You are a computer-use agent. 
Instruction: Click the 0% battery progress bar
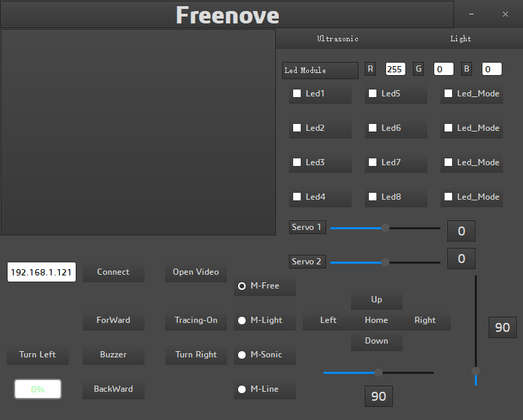coord(38,389)
